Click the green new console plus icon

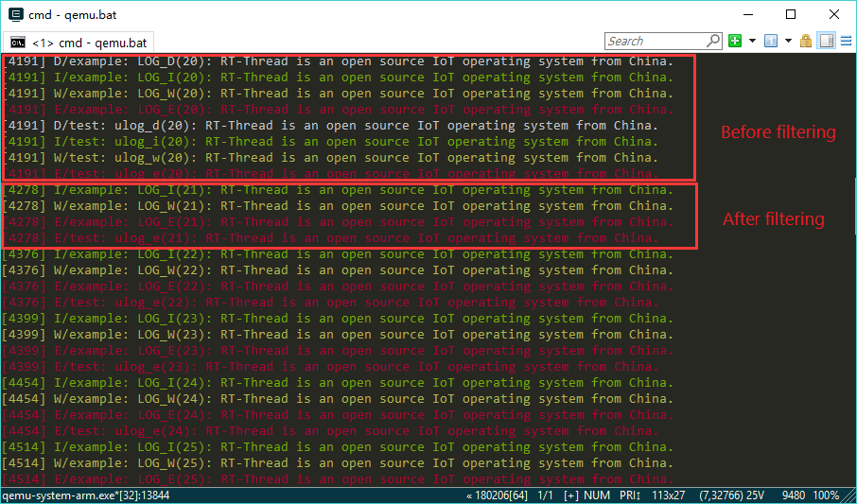(735, 41)
